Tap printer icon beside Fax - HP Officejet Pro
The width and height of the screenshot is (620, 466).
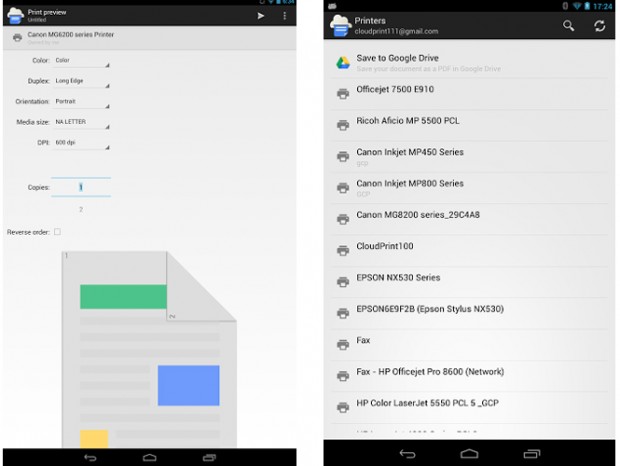pos(343,376)
